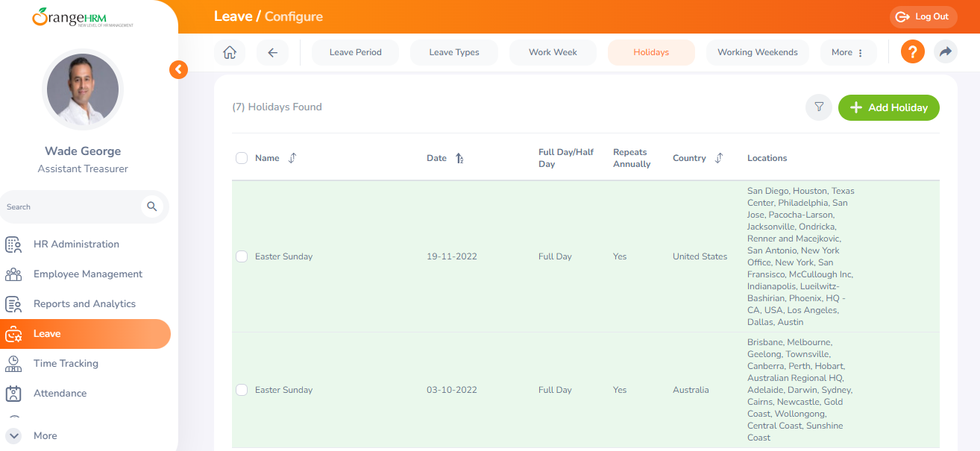The image size is (980, 451).
Task: Sort holidays using the Date sort icon
Action: [x=460, y=158]
